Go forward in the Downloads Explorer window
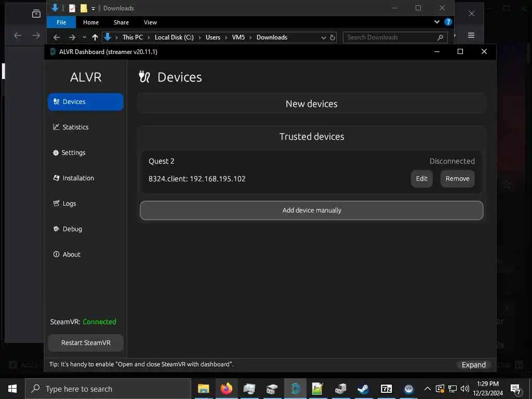Viewport: 532px width, 399px height. [x=72, y=37]
